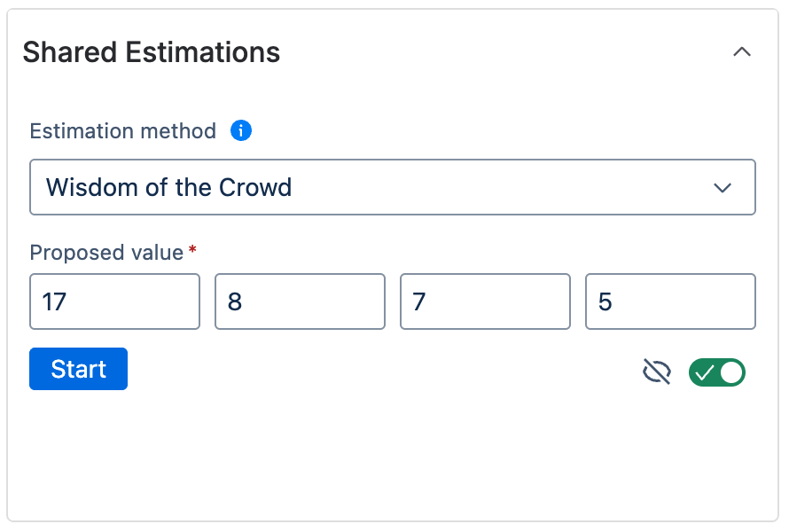
Task: Click the info icon beside Estimation method
Action: tap(241, 131)
